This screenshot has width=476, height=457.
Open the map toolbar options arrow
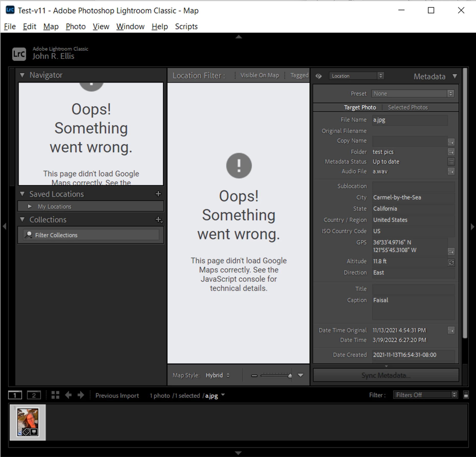(x=301, y=375)
